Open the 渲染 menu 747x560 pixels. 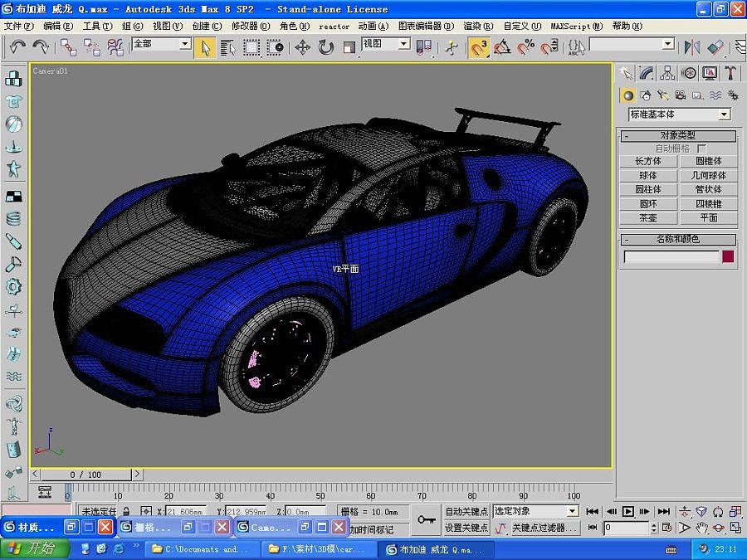(478, 27)
